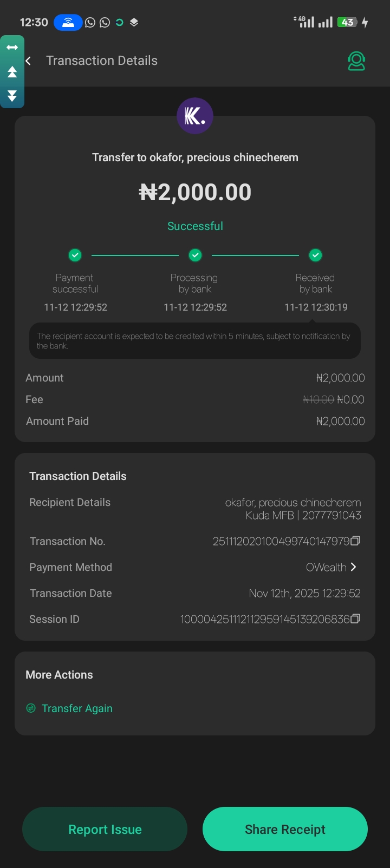Copy the Transaction No. with copy icon
390x868 pixels.
355,541
